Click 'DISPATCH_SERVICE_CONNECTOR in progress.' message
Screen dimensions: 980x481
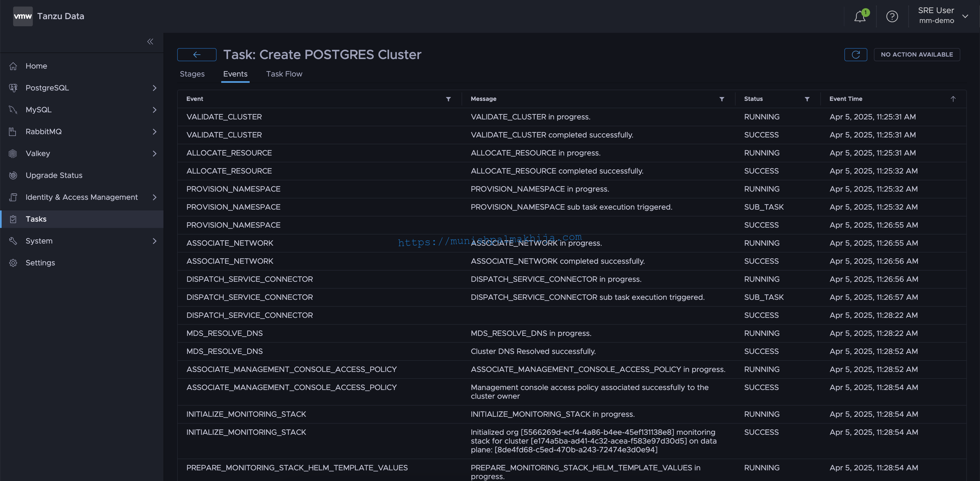pos(556,280)
